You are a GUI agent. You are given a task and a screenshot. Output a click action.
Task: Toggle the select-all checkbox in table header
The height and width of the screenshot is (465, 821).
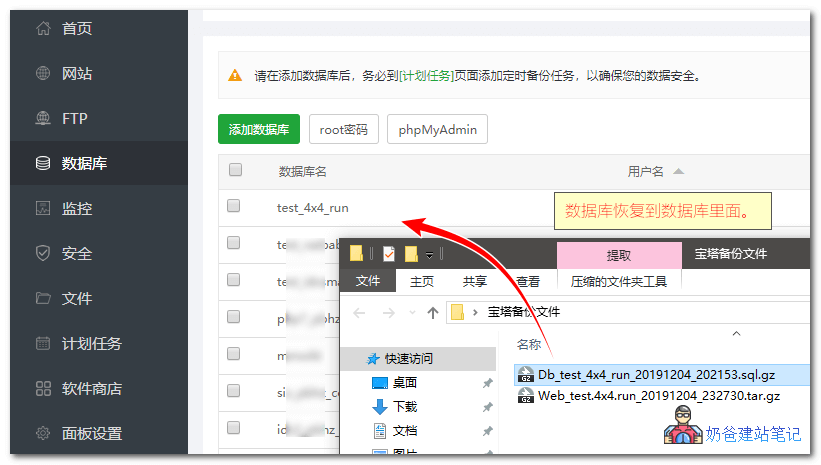235,170
